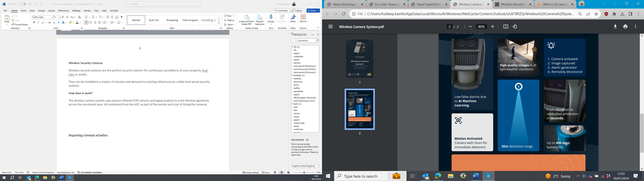
Task: Click the Format Painter tool
Action: click(20, 24)
